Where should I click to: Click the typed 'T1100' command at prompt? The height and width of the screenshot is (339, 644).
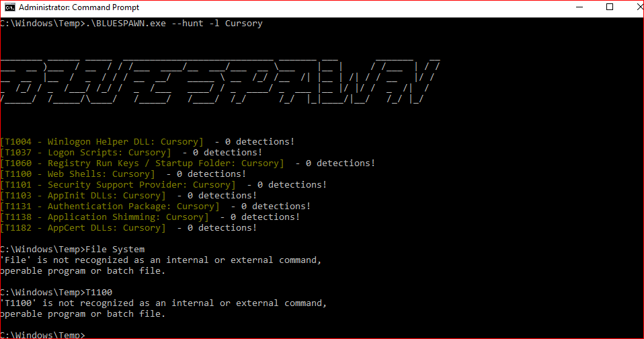(99, 293)
